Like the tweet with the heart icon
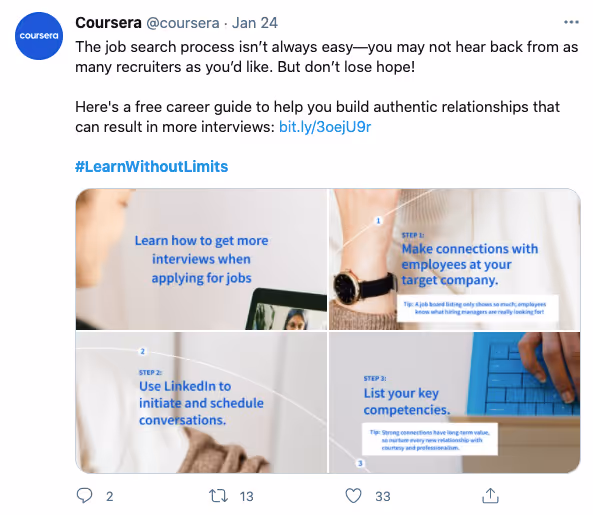593x515 pixels. tap(354, 496)
